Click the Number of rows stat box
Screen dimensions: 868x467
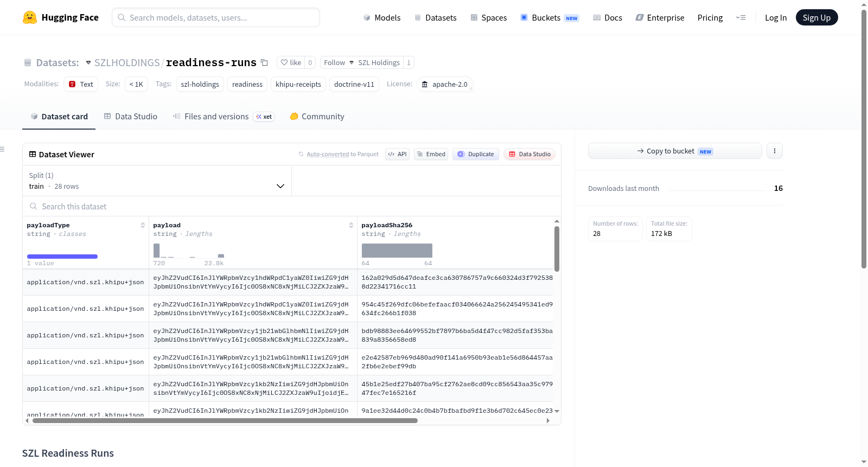tap(615, 229)
